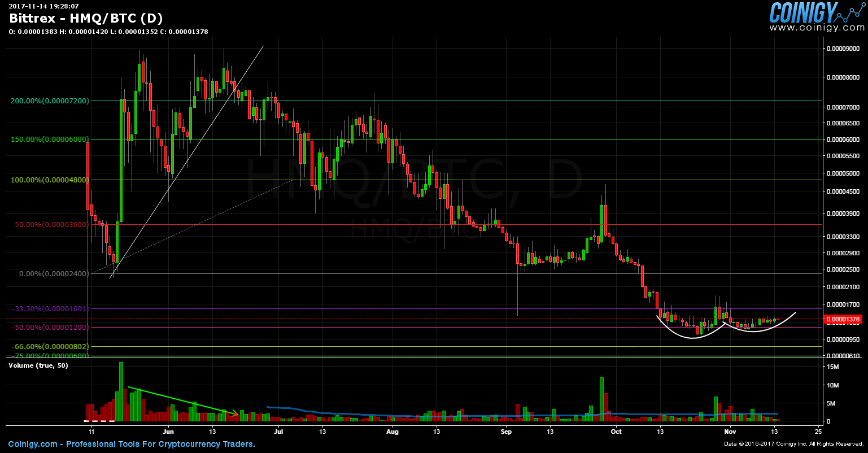Click the 0.00007000 price axis label
Image resolution: width=868 pixels, height=453 pixels.
843,107
